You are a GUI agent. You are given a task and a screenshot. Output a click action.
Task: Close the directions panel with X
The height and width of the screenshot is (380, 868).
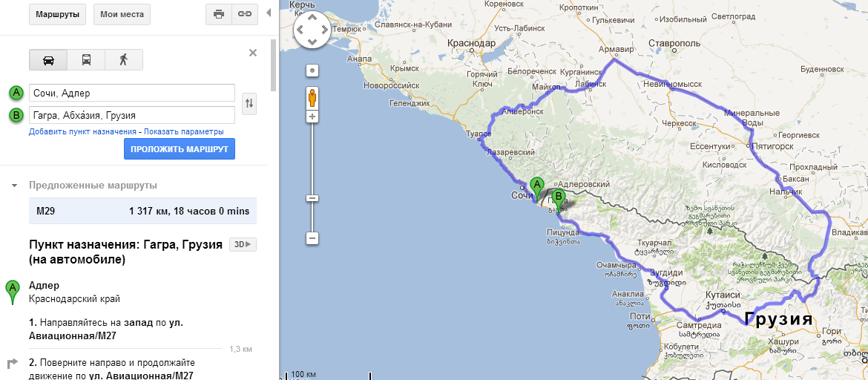click(253, 53)
